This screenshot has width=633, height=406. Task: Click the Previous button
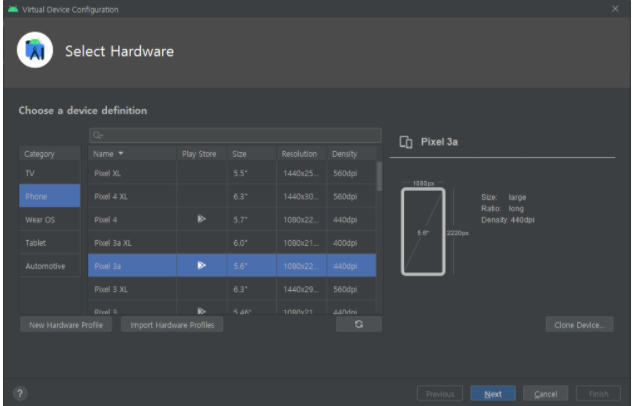tap(440, 393)
